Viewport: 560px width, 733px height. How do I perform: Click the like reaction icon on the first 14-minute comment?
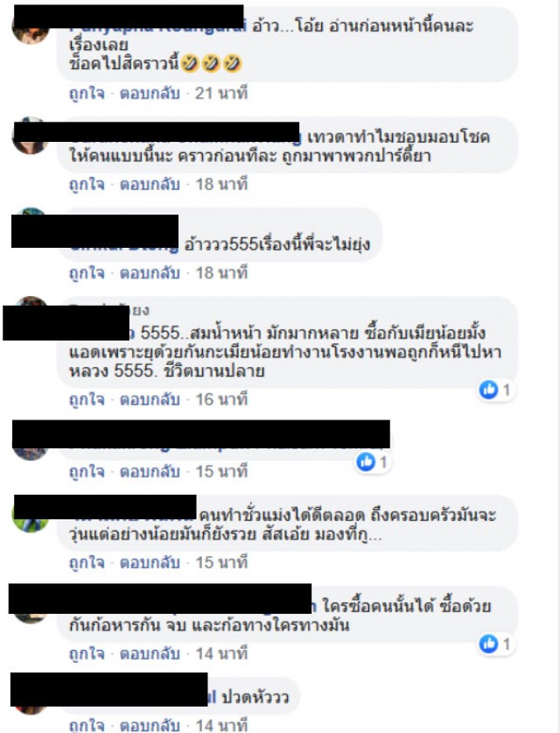point(489,644)
